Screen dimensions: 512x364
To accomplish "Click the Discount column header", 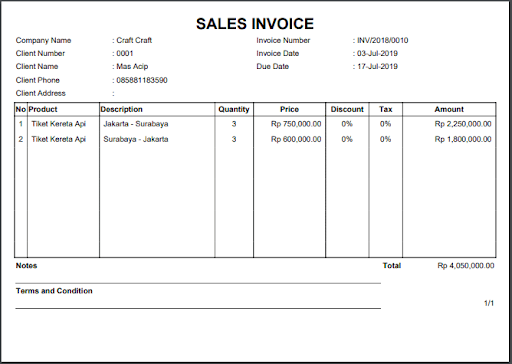I will [x=347, y=109].
